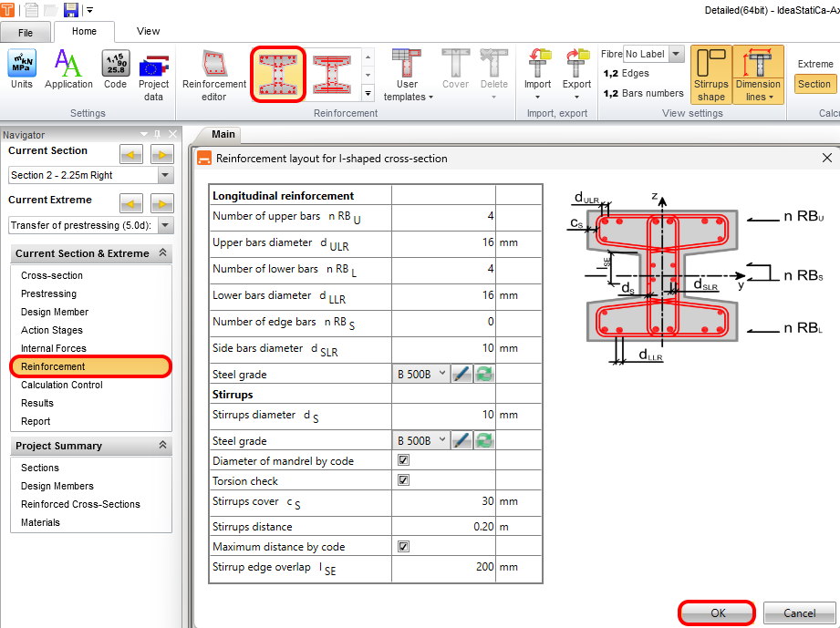Open the Current Section dropdown list

(165, 175)
